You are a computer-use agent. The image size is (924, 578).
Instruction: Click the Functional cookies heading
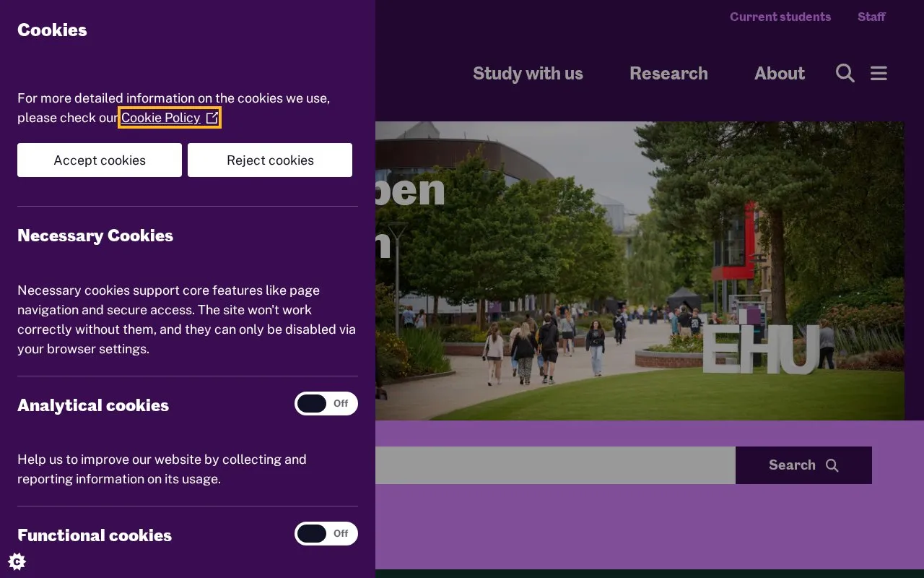(95, 535)
